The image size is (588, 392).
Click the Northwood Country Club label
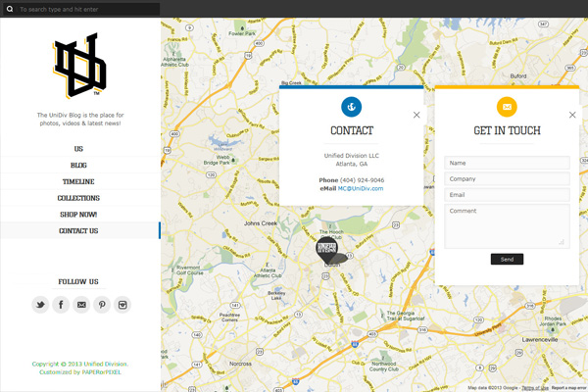tap(383, 367)
